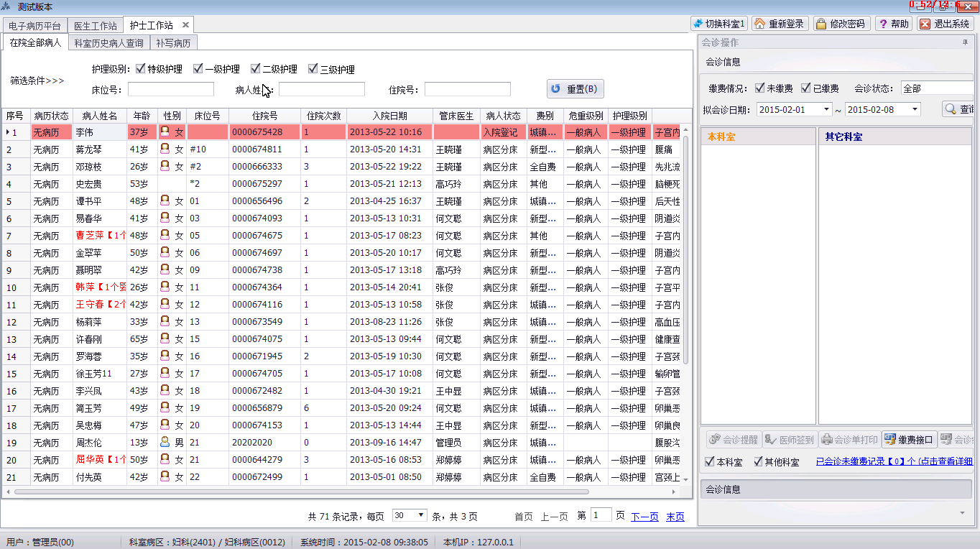Uncheck the 特级护理 checkbox

[x=141, y=69]
